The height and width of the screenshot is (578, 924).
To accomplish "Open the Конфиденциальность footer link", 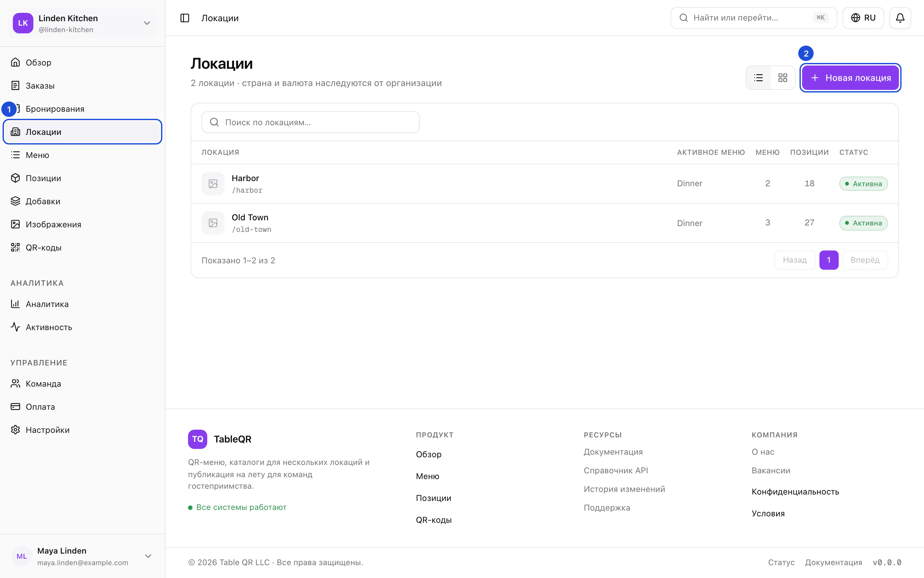I will coord(795,492).
